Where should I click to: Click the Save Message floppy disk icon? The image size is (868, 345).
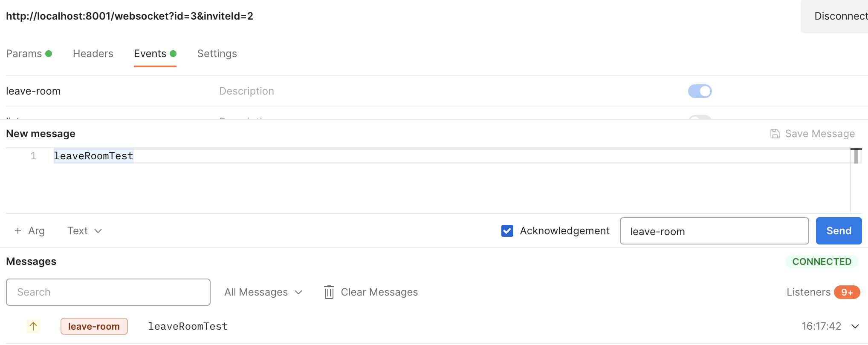tap(775, 134)
